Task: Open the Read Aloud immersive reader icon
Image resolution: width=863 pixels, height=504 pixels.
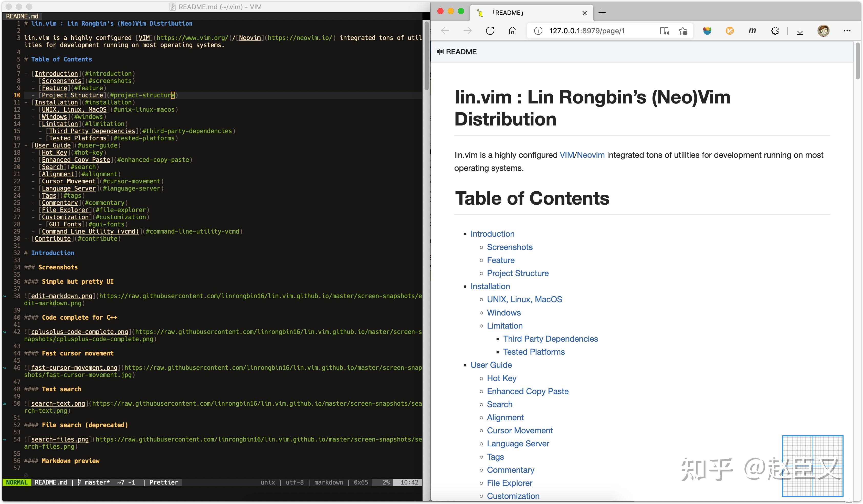Action: 664,31
